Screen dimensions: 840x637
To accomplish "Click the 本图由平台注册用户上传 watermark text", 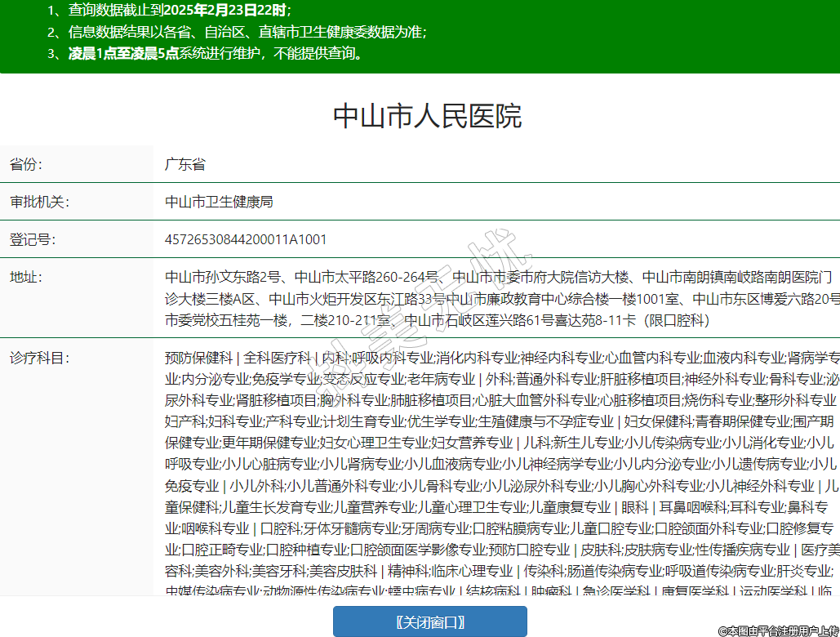I will click(778, 630).
